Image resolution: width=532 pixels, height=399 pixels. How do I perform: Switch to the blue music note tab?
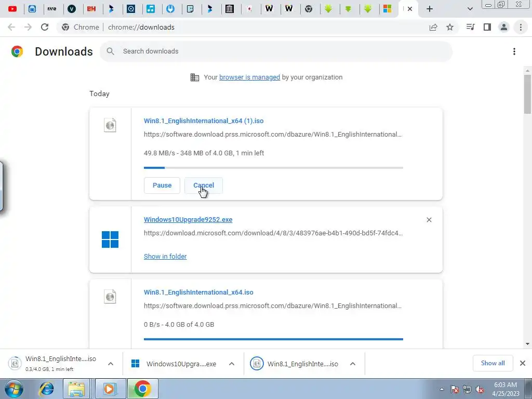click(151, 9)
